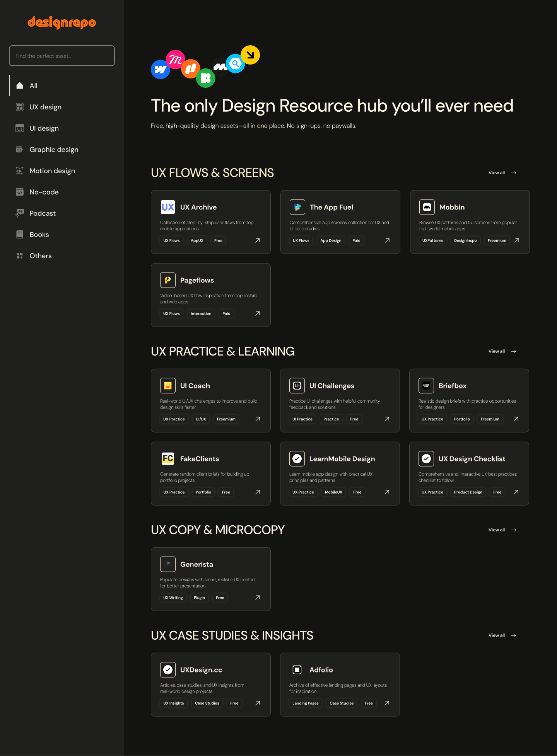The image size is (557, 756).
Task: View all UX Practice & Learning
Action: [x=502, y=351]
